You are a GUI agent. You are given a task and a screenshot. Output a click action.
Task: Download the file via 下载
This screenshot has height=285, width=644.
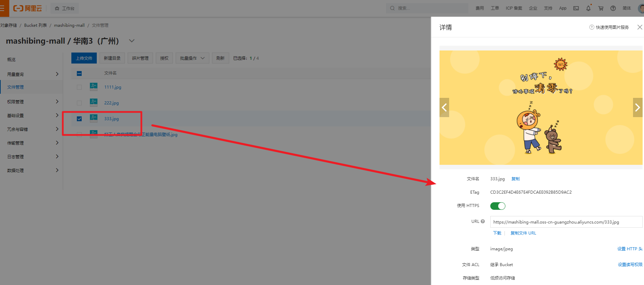click(497, 233)
